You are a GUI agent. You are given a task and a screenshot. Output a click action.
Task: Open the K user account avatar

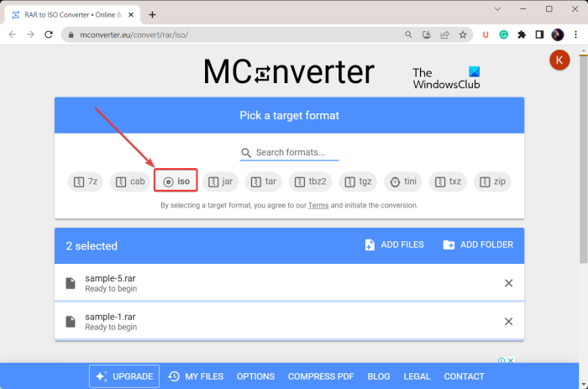pos(559,60)
